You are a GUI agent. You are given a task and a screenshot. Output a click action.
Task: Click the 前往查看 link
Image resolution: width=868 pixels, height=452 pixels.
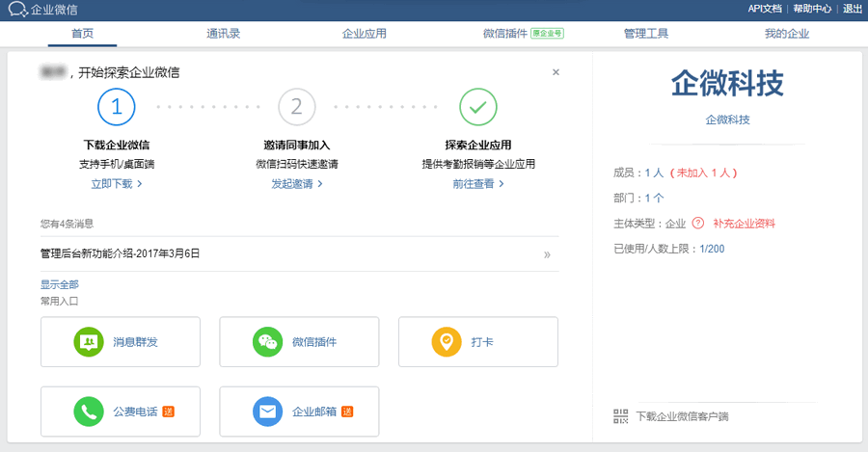pos(477,184)
